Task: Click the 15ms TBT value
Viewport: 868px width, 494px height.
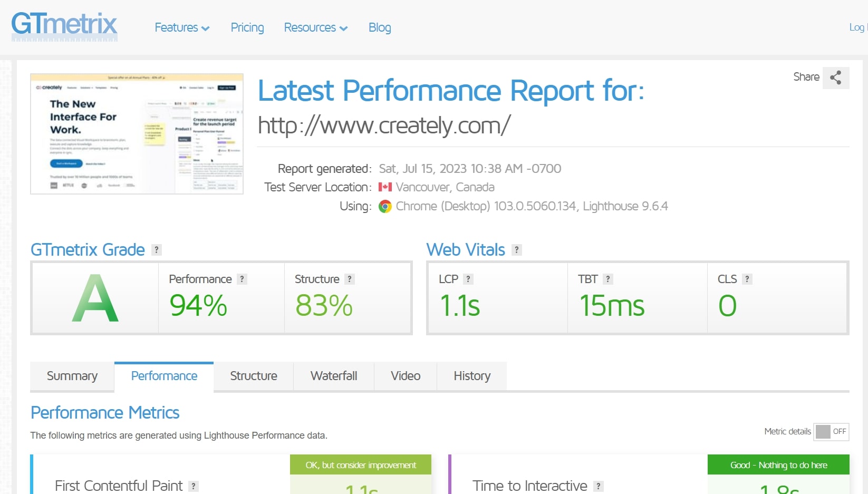Action: 612,306
